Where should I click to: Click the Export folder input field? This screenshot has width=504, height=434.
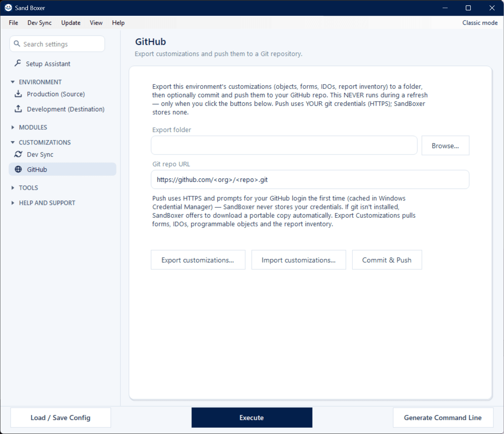pos(284,145)
